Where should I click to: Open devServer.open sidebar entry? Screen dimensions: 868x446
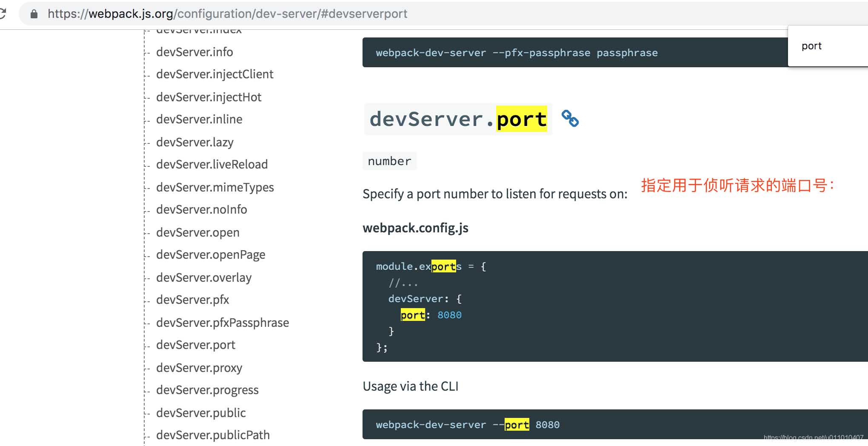pos(198,232)
